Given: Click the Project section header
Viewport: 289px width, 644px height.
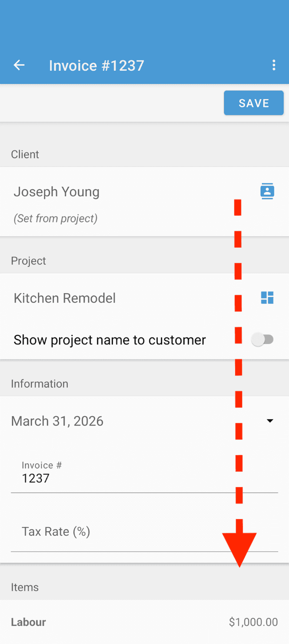Looking at the screenshot, I should pos(28,261).
